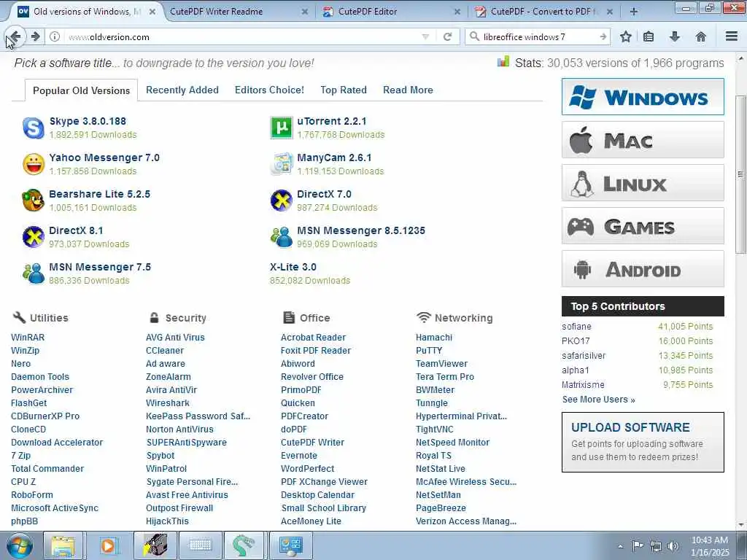Switch to CutePDF - Convert to PDF tab
This screenshot has width=747, height=560.
pyautogui.click(x=543, y=12)
